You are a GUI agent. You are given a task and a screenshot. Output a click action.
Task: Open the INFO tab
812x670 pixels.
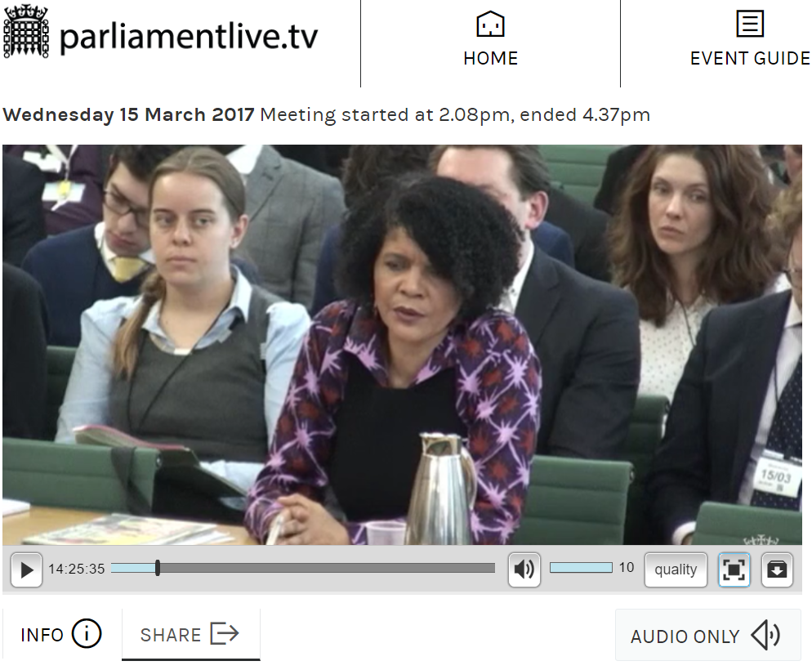coord(61,634)
